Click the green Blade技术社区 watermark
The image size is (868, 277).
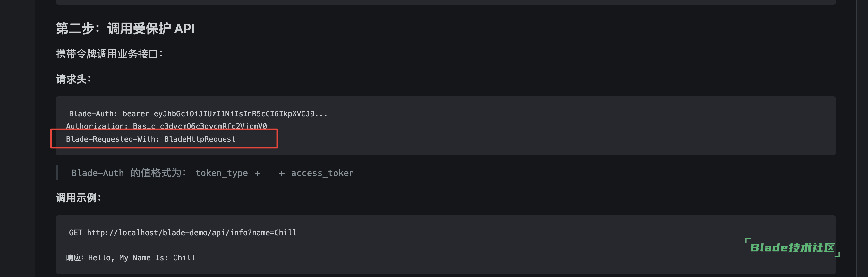point(792,248)
